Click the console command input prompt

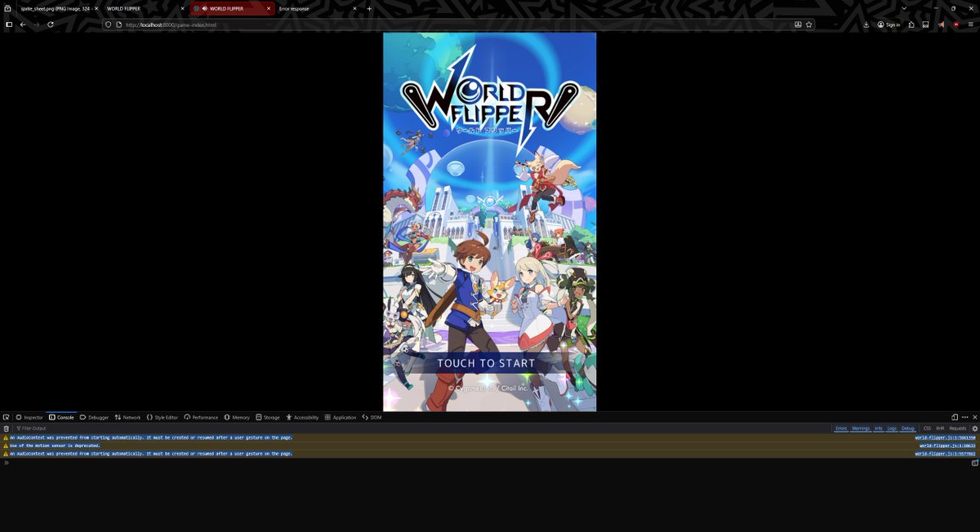(x=486, y=463)
